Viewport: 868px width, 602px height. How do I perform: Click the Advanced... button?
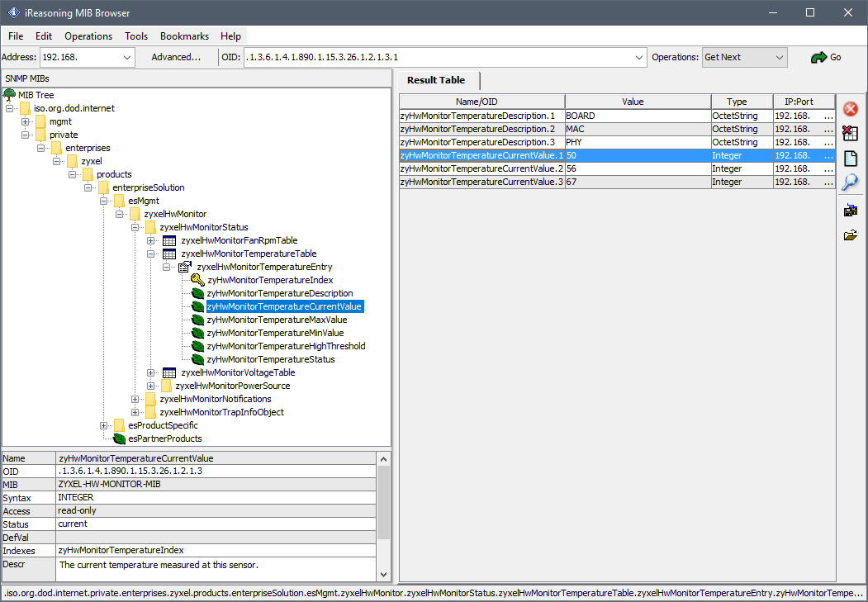click(x=176, y=58)
